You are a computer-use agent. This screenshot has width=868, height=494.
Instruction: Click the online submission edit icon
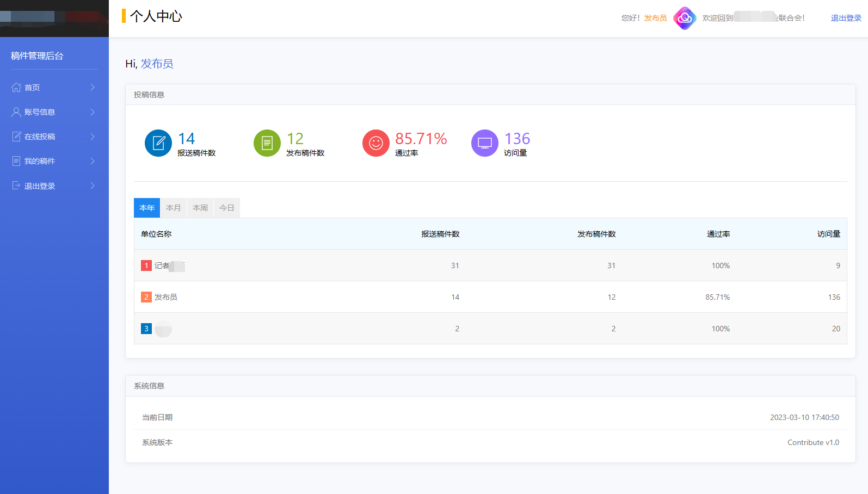pyautogui.click(x=16, y=137)
